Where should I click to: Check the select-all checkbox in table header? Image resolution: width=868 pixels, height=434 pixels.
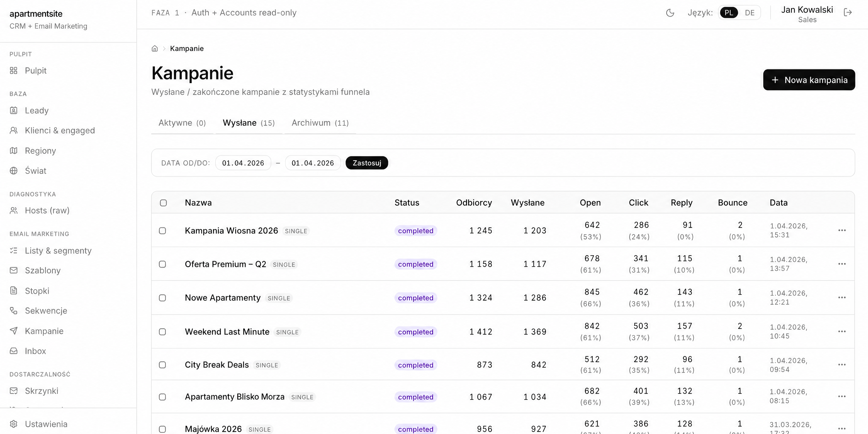pos(163,203)
